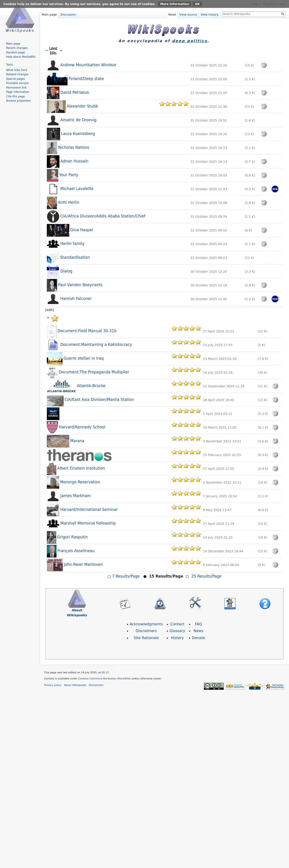Select the Read tab

point(172,14)
